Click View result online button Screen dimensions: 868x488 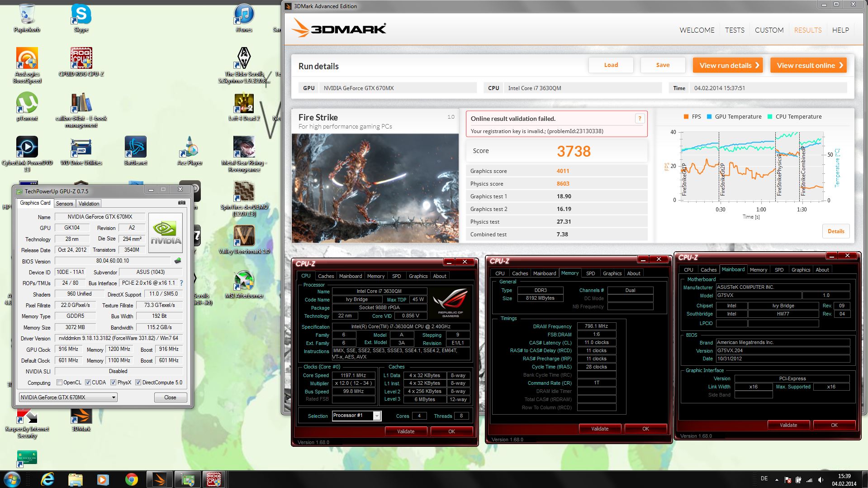pos(809,65)
